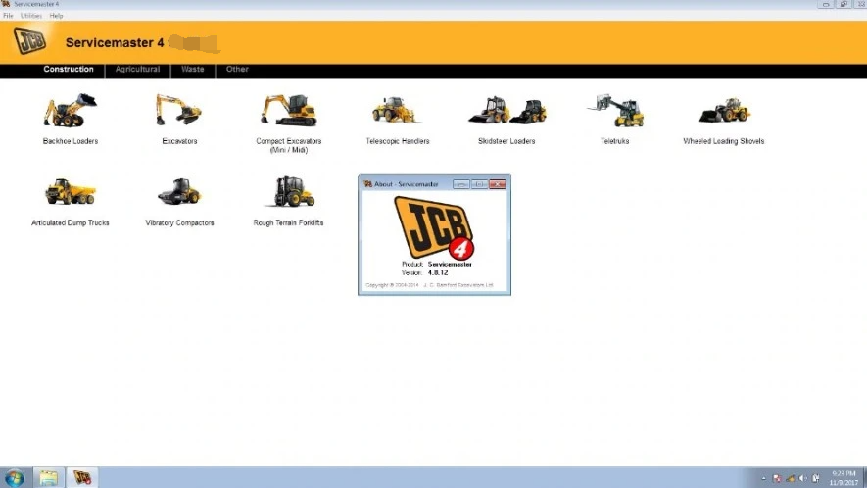
Task: Show hidden system tray icons arrow
Action: (x=764, y=479)
